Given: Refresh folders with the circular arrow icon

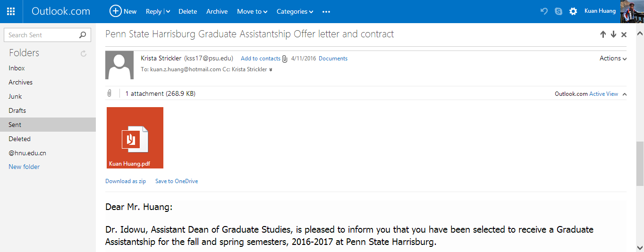Looking at the screenshot, I should pos(84,53).
